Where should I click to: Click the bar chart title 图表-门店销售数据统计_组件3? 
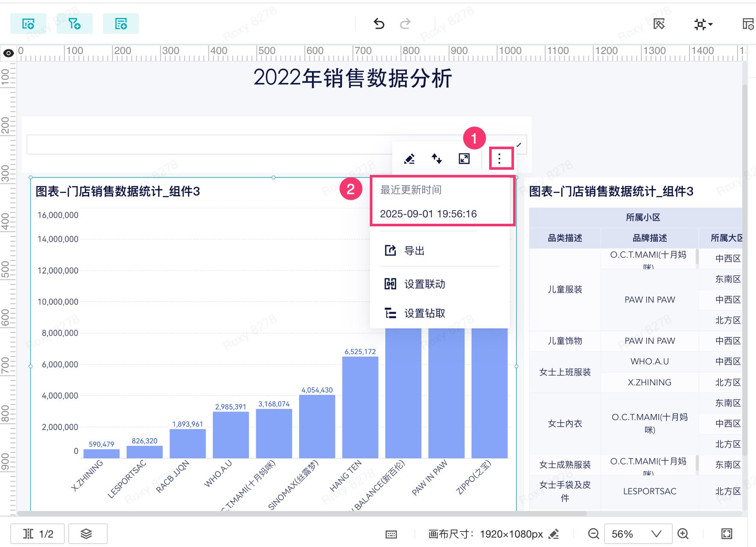[118, 192]
